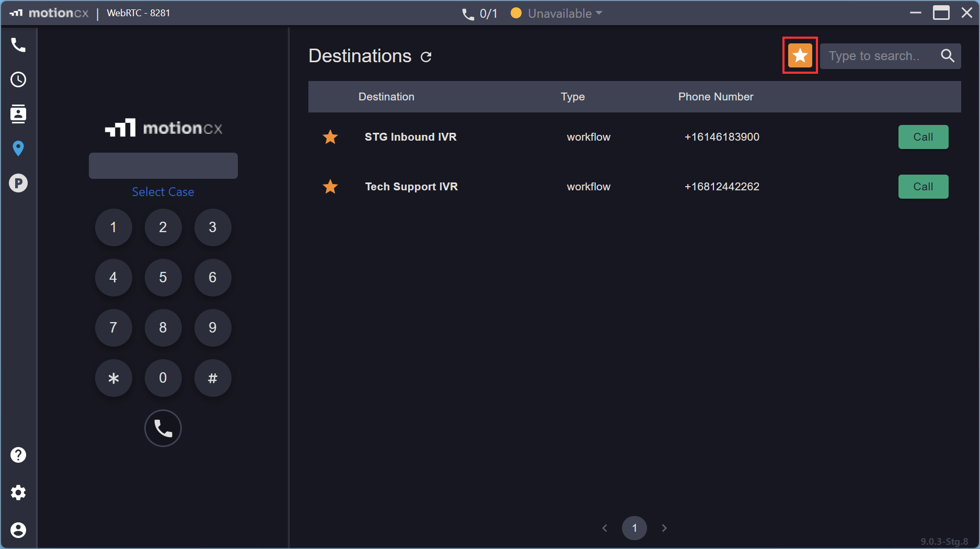Dial digit 7 on keypad
The image size is (980, 549).
pos(113,328)
